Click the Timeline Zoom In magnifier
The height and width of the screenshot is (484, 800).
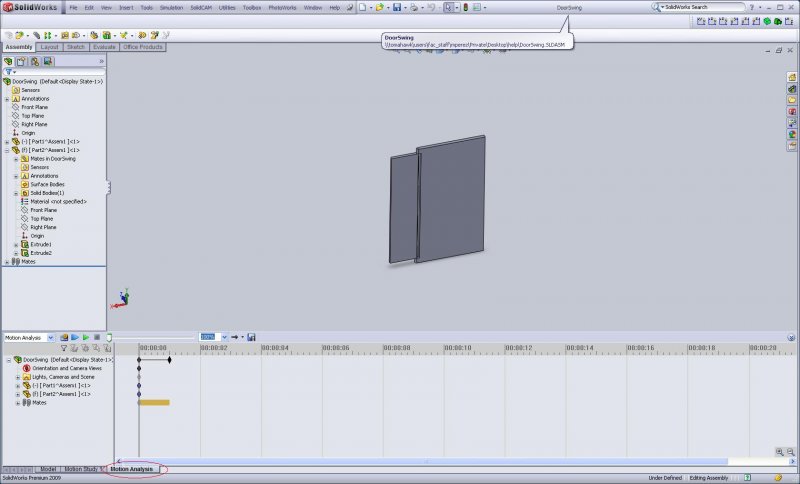[x=780, y=452]
